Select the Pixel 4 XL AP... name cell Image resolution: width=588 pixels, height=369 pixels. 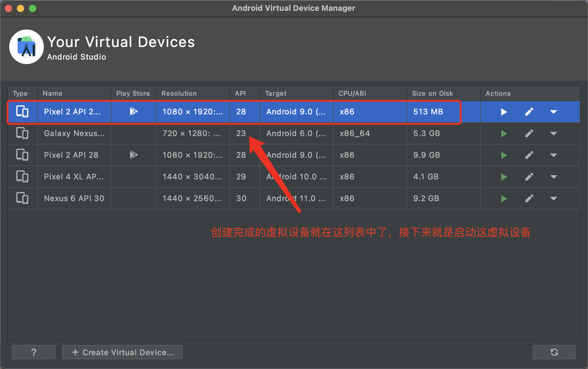point(74,177)
